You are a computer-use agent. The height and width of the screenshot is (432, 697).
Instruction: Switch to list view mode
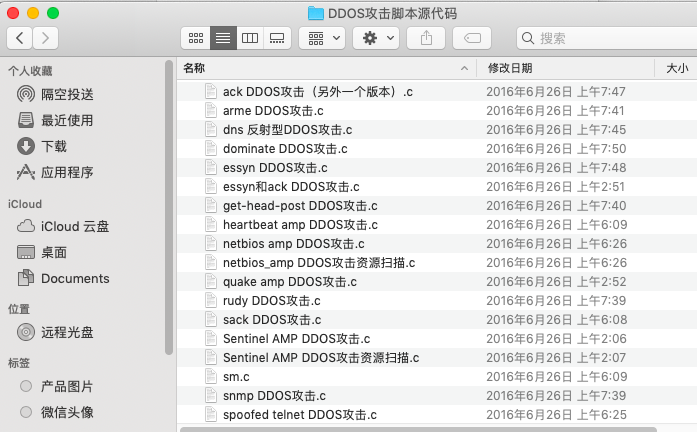point(223,38)
